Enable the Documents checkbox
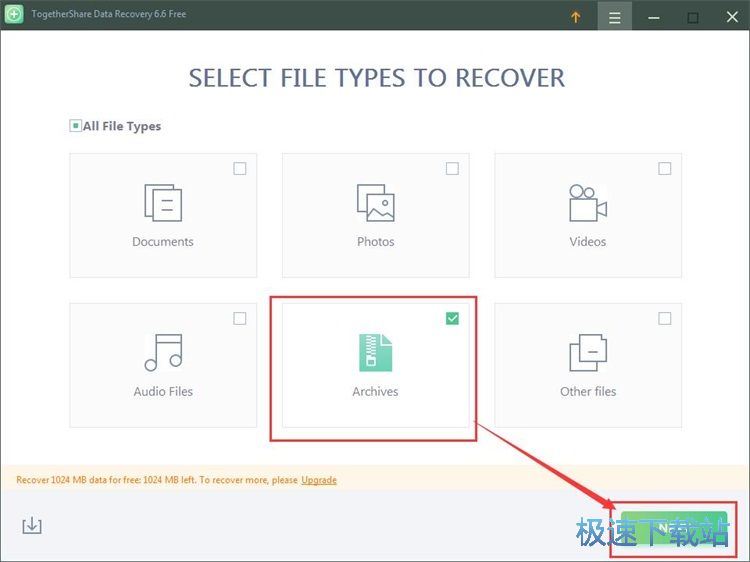The image size is (750, 562). [240, 169]
